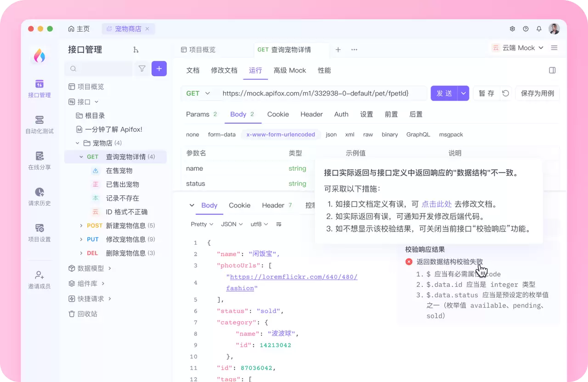Click the branch icon next to 接口管理
Image resolution: width=588 pixels, height=382 pixels.
point(136,50)
